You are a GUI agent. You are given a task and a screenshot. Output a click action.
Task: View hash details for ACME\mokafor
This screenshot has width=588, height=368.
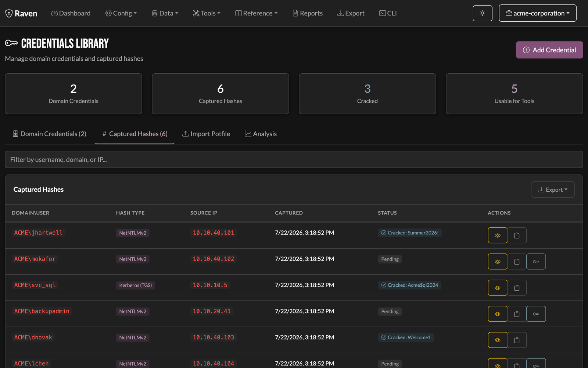(x=498, y=262)
